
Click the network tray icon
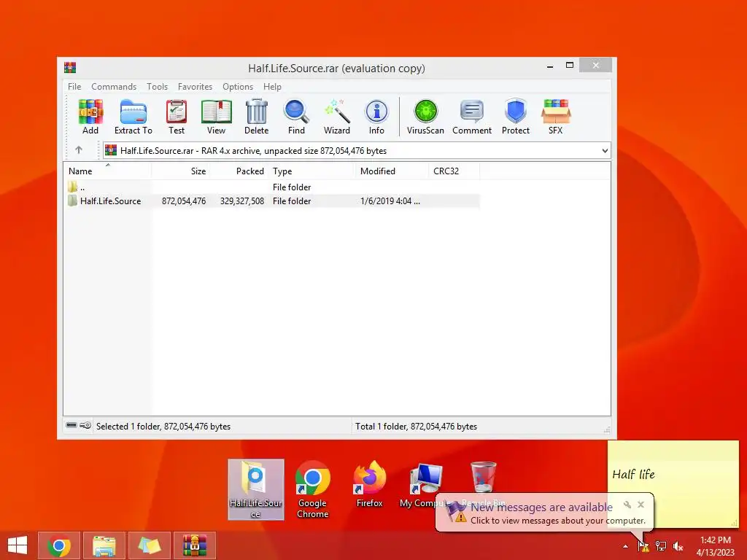(661, 546)
